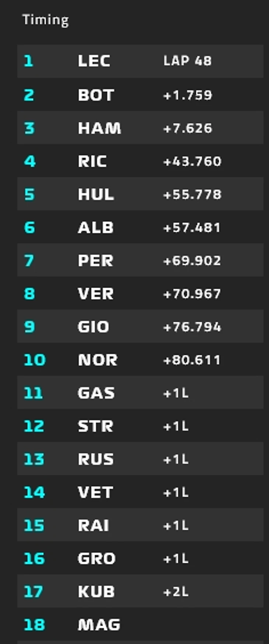This screenshot has height=644, width=269.
Task: Select VET in position 14
Action: tap(95, 492)
